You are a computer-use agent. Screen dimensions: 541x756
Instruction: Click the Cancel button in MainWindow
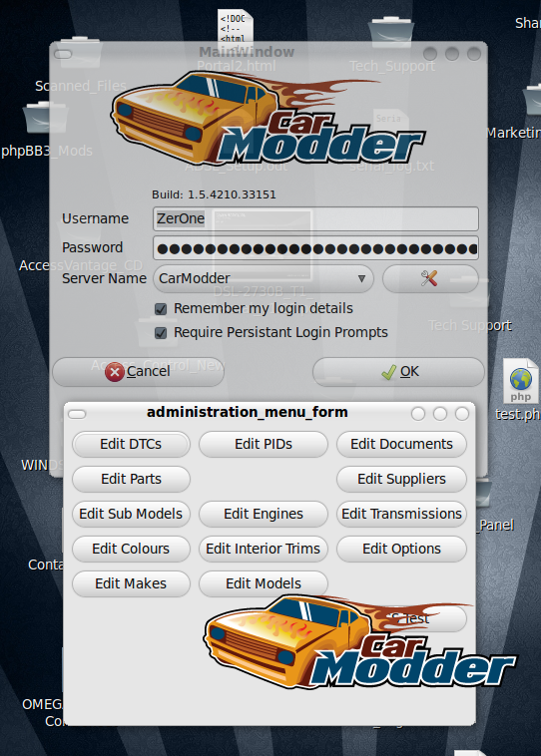(x=138, y=372)
